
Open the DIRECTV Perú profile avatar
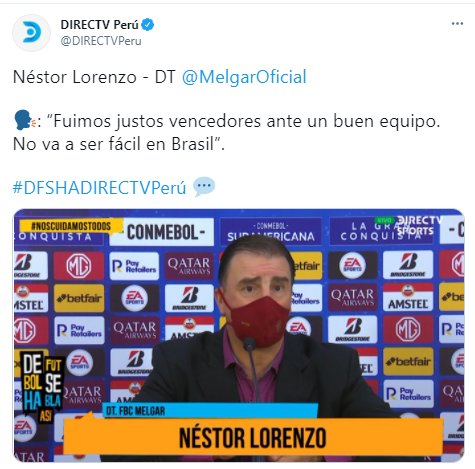coord(32,33)
